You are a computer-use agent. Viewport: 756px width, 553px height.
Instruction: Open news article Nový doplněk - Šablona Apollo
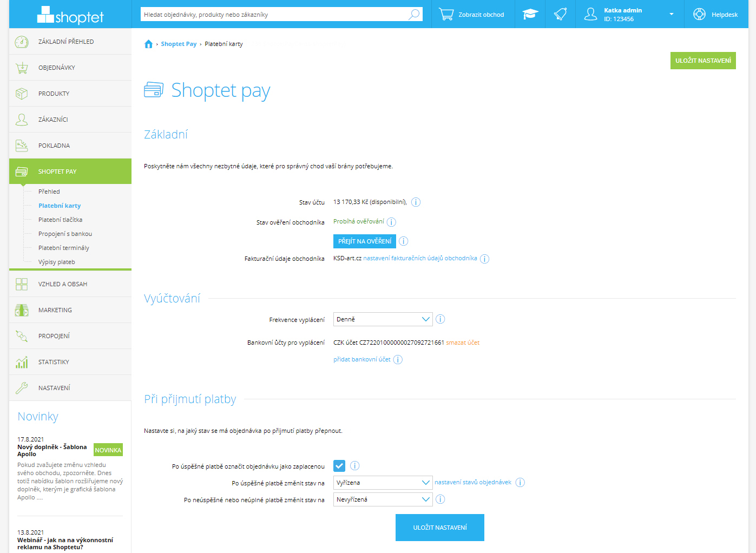tap(52, 450)
